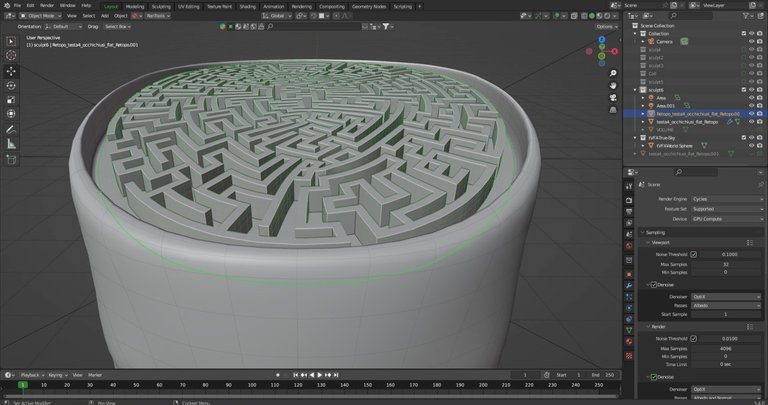Screen dimensions: 768x405
Task: Switch to the Sculpting workspace tab
Action: click(162, 5)
